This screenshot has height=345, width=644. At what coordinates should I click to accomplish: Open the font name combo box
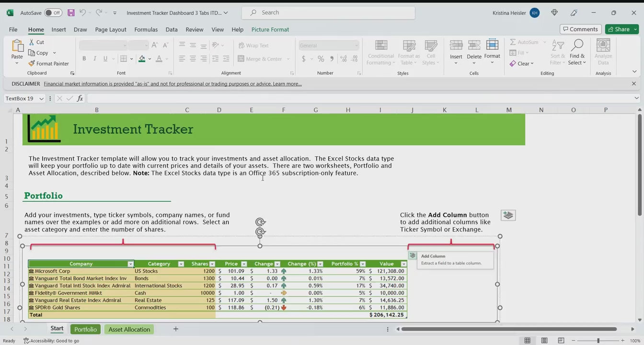[103, 46]
